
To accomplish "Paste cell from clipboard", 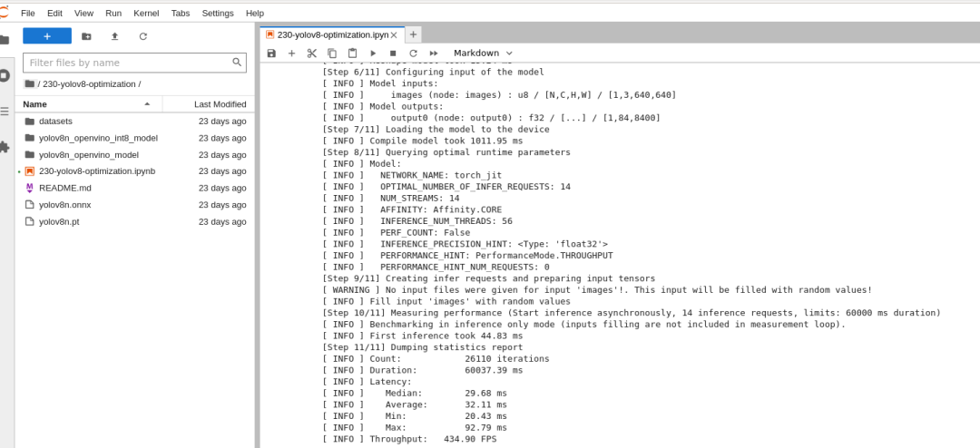I will (x=352, y=54).
